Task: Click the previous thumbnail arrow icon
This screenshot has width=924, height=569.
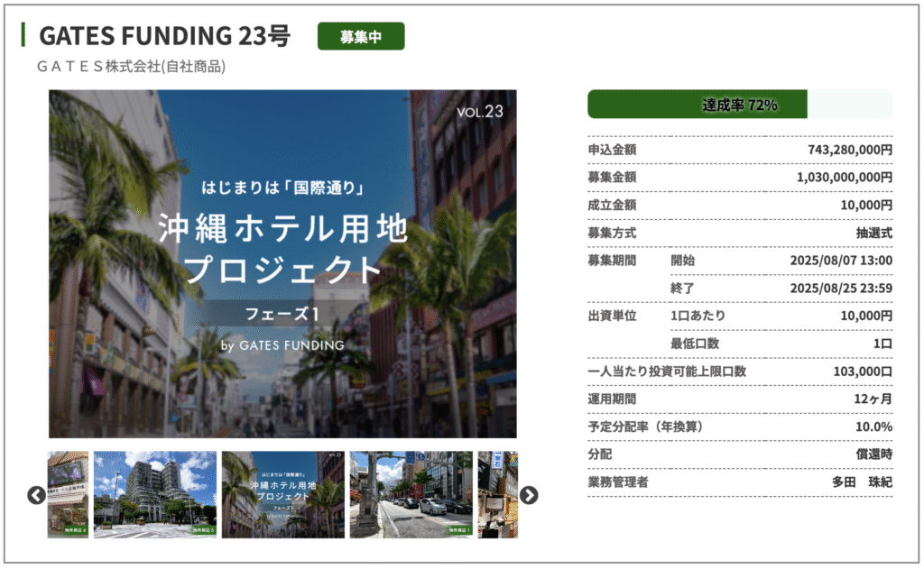Action: [x=36, y=495]
